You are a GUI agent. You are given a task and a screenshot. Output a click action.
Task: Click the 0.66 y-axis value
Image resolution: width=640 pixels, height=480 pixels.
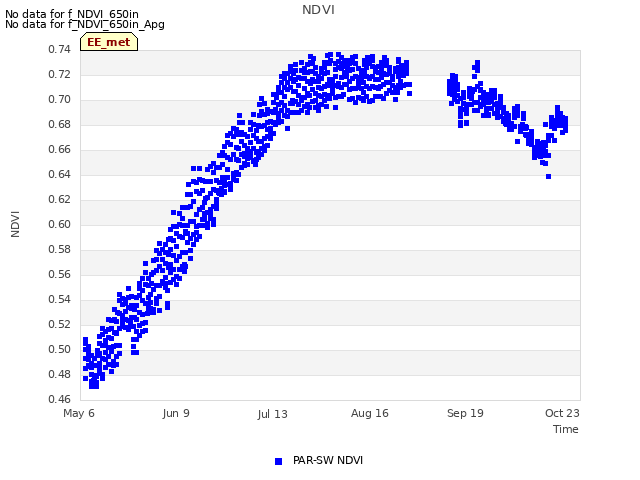[60, 149]
